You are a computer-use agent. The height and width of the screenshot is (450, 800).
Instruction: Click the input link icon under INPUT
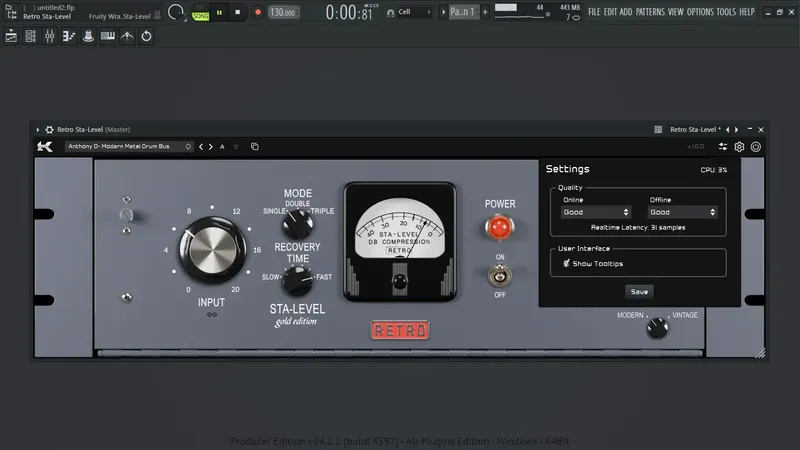click(x=212, y=315)
